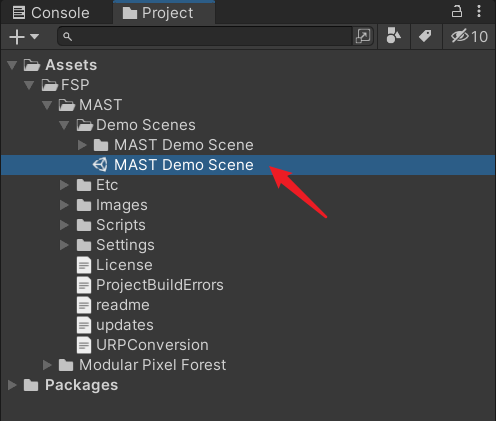This screenshot has height=421, width=496.
Task: Select the Assets root folder
Action: click(71, 65)
